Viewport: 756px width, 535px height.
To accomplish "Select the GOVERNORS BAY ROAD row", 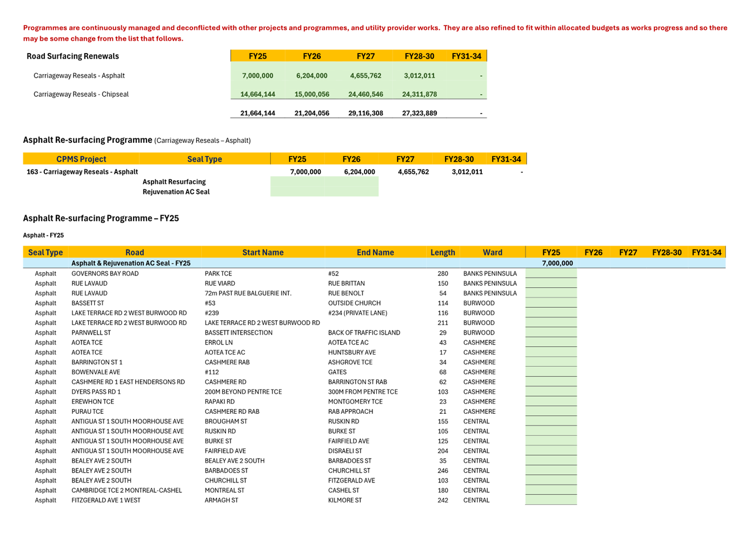I will (105, 274).
